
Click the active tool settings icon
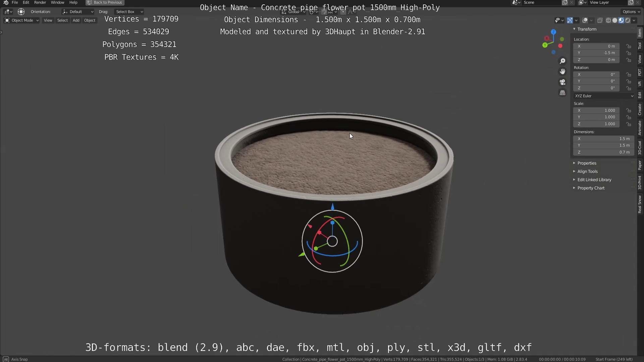(21, 12)
